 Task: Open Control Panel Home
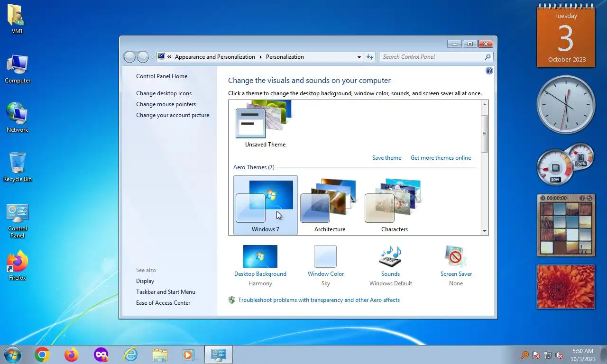(162, 76)
